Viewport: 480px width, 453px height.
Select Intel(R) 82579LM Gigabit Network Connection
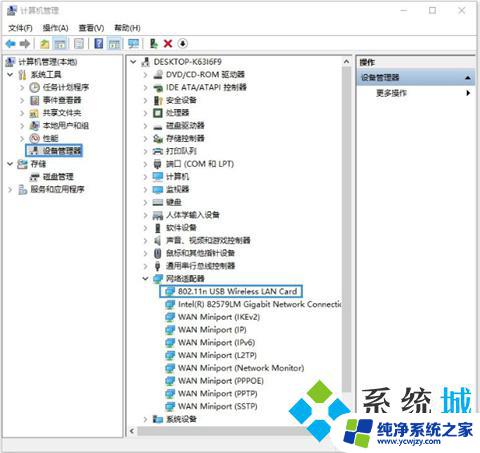[260, 304]
